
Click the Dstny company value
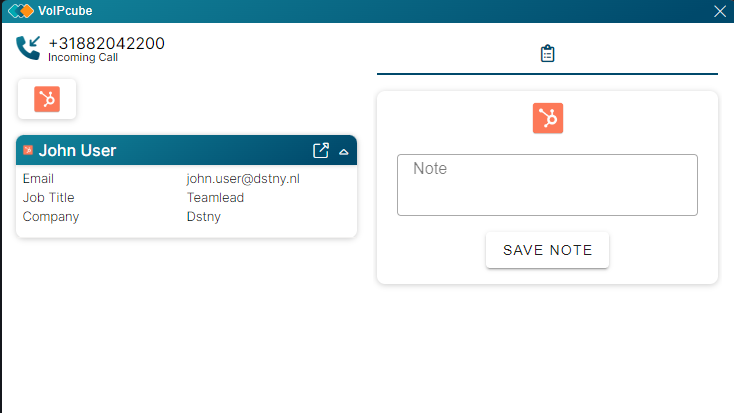tap(204, 217)
